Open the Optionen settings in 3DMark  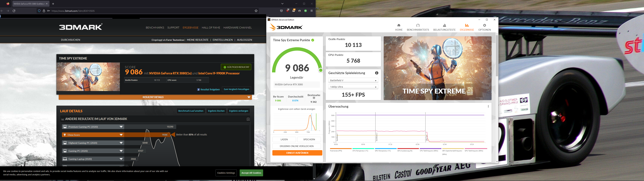(x=484, y=27)
